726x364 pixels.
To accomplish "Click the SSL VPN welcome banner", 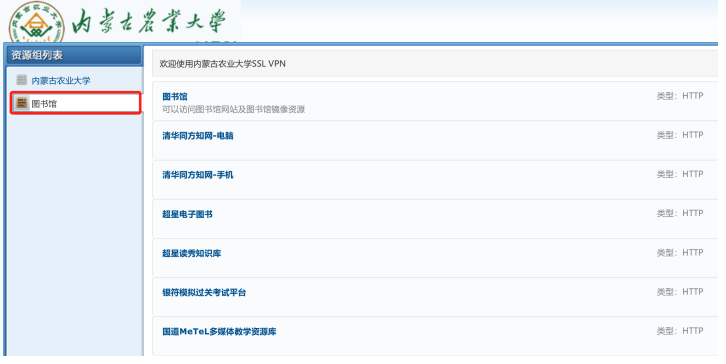I will tap(435, 64).
